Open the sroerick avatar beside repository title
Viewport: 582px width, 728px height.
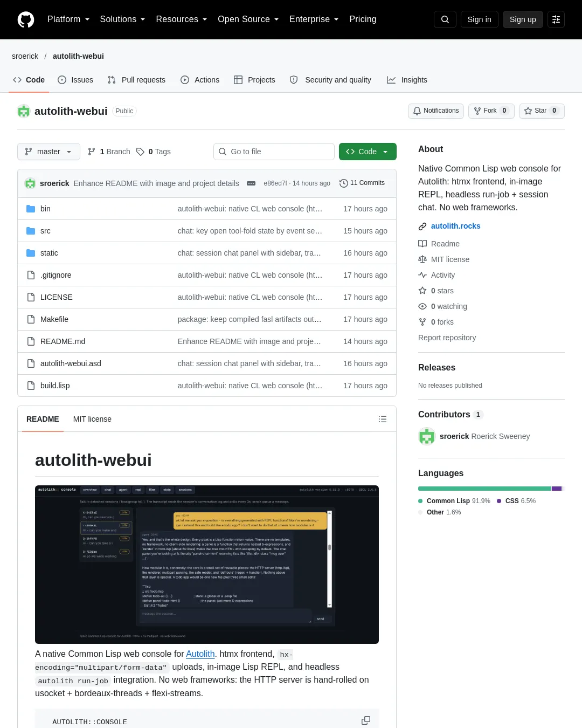click(24, 111)
